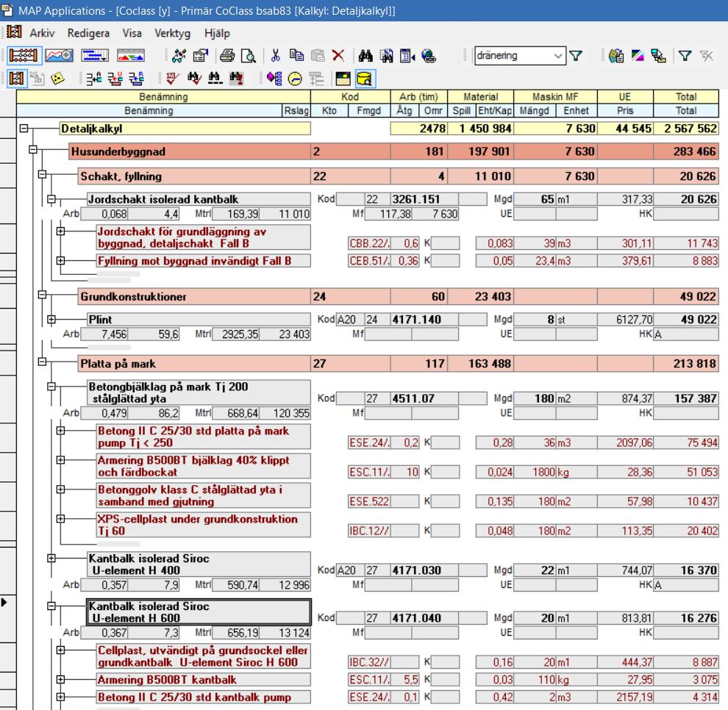Viewport: 728px width, 710px height.
Task: Cut selection with the scissors icon
Action: 275,56
